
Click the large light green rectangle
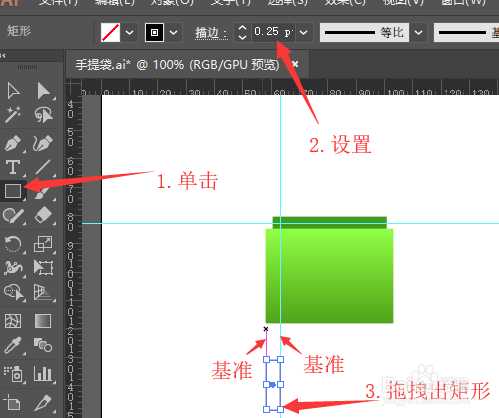(329, 276)
